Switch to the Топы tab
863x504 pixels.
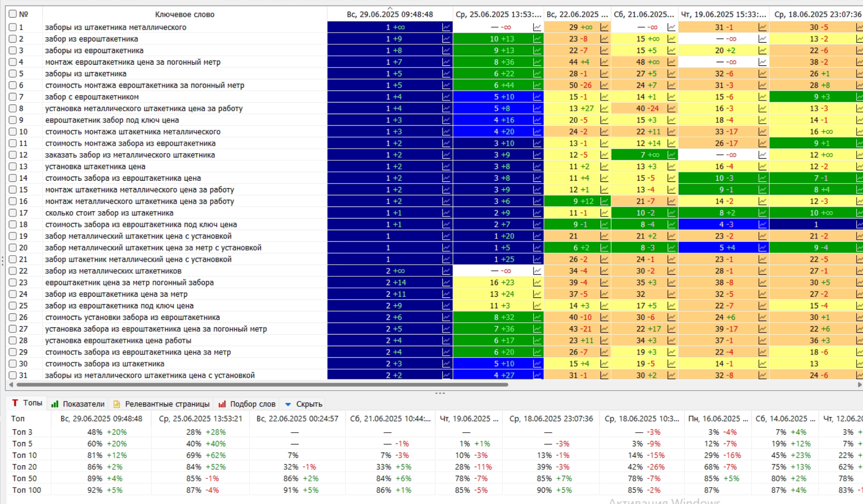tap(27, 403)
